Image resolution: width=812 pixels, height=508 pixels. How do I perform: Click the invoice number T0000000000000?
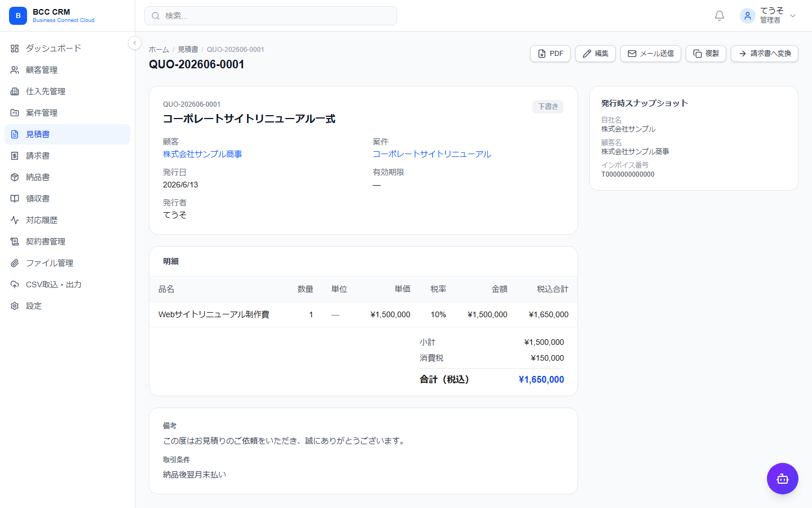tap(628, 174)
